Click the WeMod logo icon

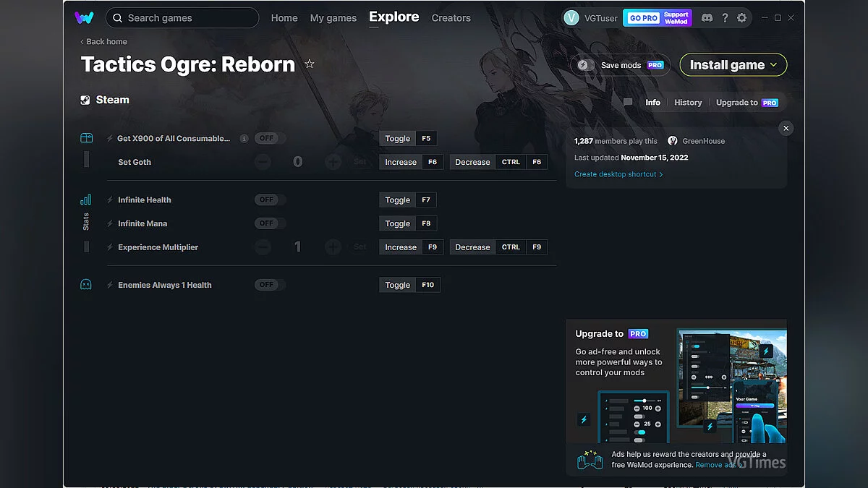click(84, 17)
